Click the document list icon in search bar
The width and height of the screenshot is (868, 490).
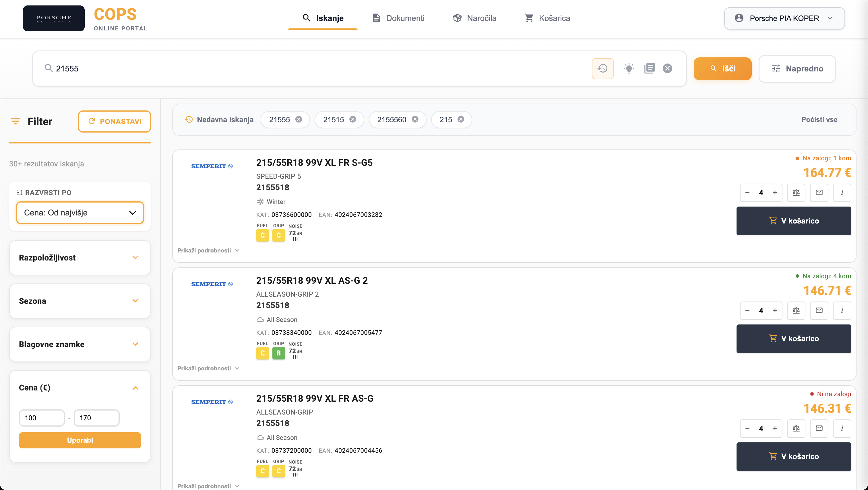click(x=649, y=69)
